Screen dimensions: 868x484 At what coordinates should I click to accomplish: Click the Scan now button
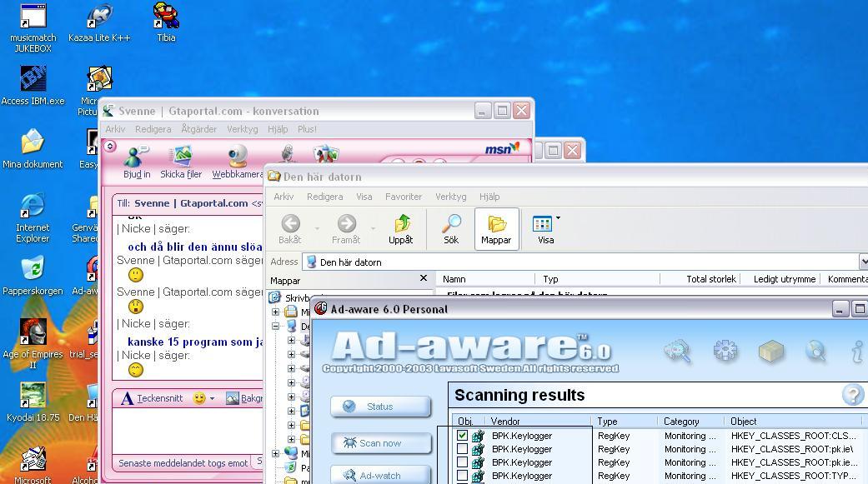pos(381,443)
